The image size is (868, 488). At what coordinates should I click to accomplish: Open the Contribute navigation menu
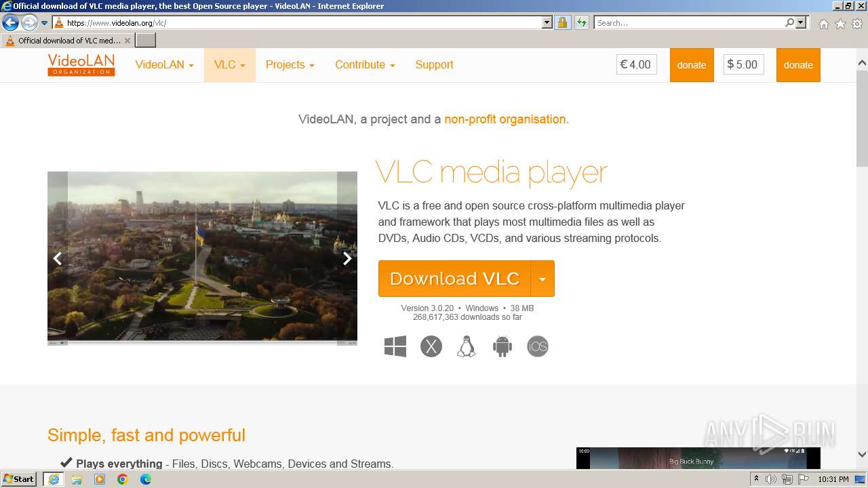[365, 65]
